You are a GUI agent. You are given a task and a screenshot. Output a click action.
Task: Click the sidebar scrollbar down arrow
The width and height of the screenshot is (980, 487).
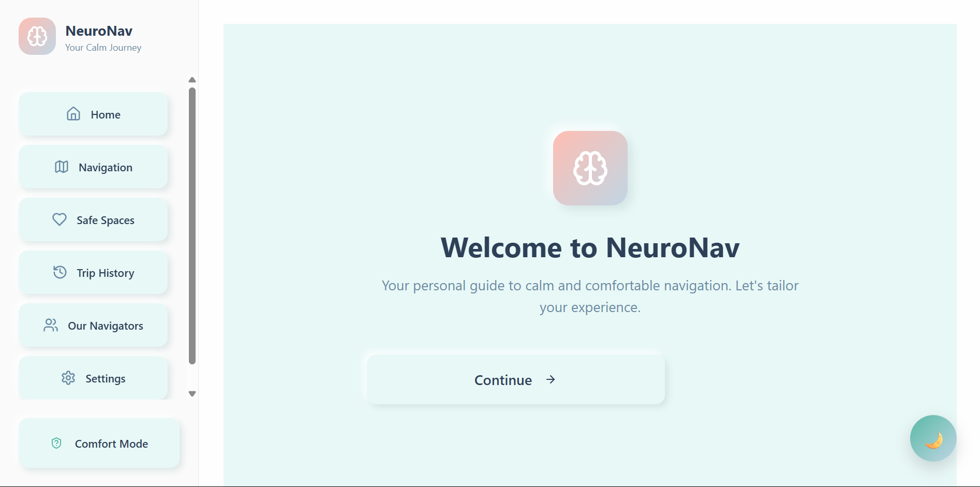point(192,394)
